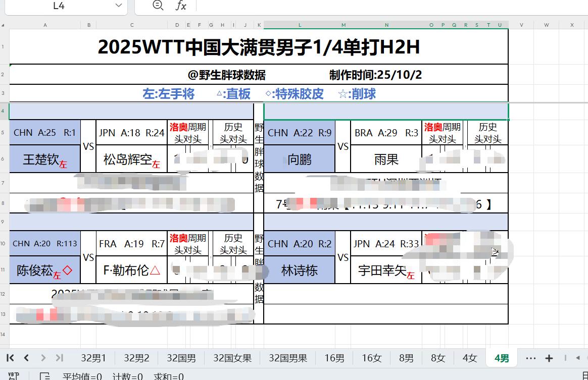
Task: Go to previous sheet tab arrow
Action: (x=26, y=358)
